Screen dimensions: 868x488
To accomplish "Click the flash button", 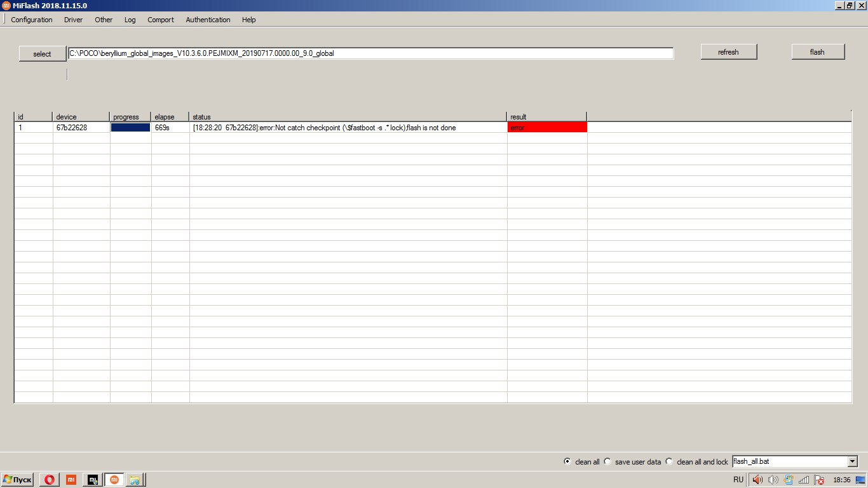I will click(x=817, y=52).
